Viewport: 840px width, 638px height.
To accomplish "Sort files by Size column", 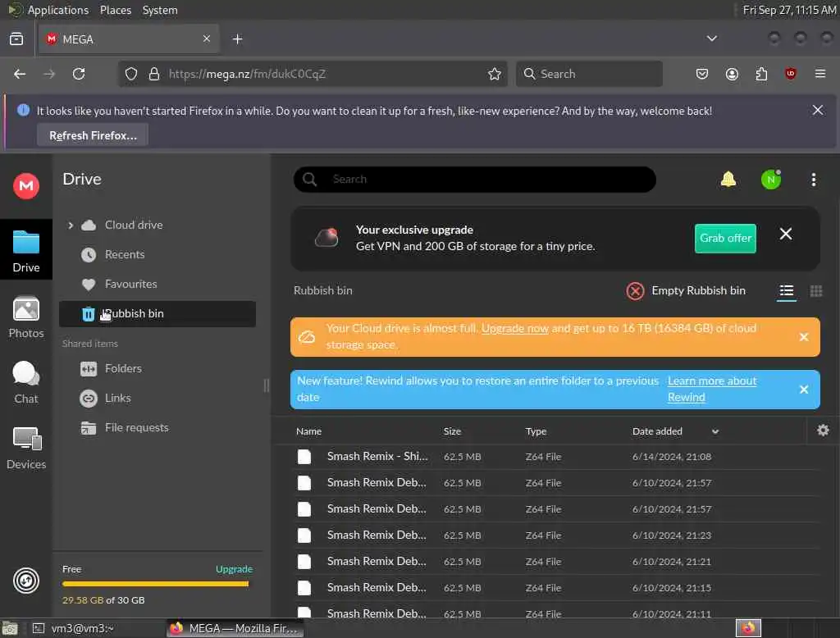I will coord(452,431).
